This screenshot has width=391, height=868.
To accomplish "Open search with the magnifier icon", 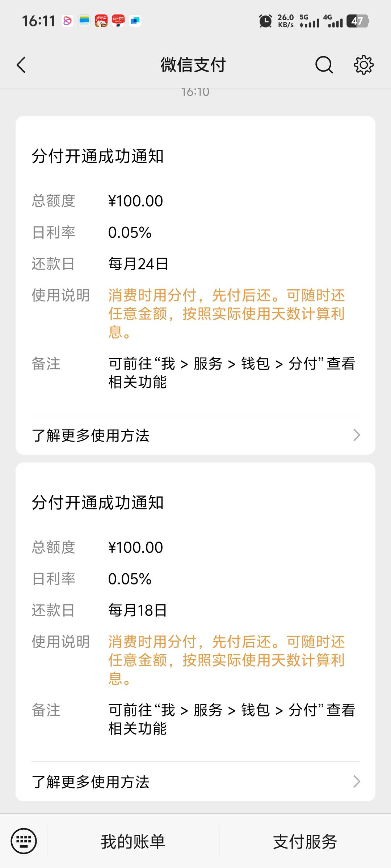I will coord(324,65).
